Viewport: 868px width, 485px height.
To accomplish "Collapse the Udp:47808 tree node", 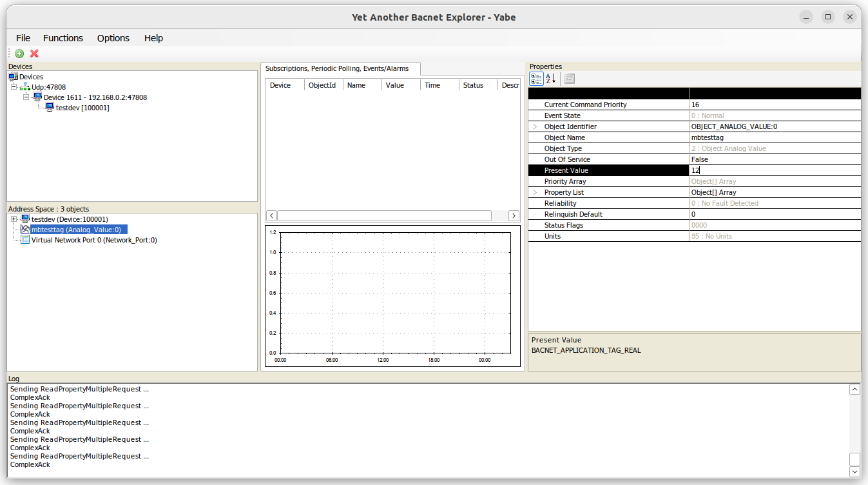I will click(x=14, y=87).
